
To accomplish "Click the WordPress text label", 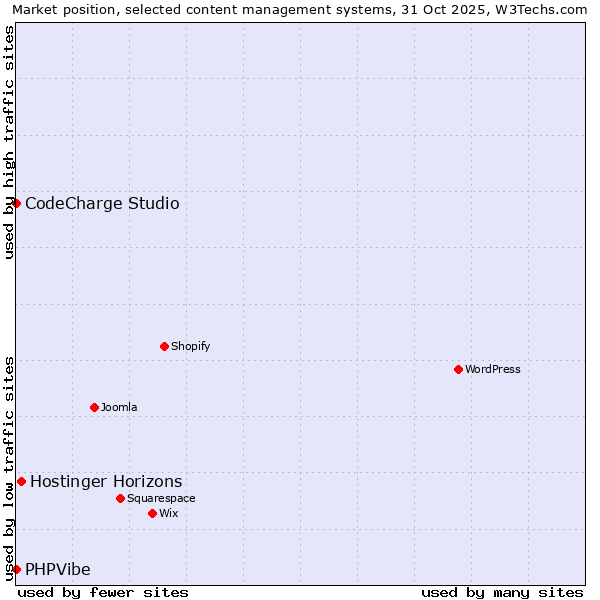I will (493, 369).
